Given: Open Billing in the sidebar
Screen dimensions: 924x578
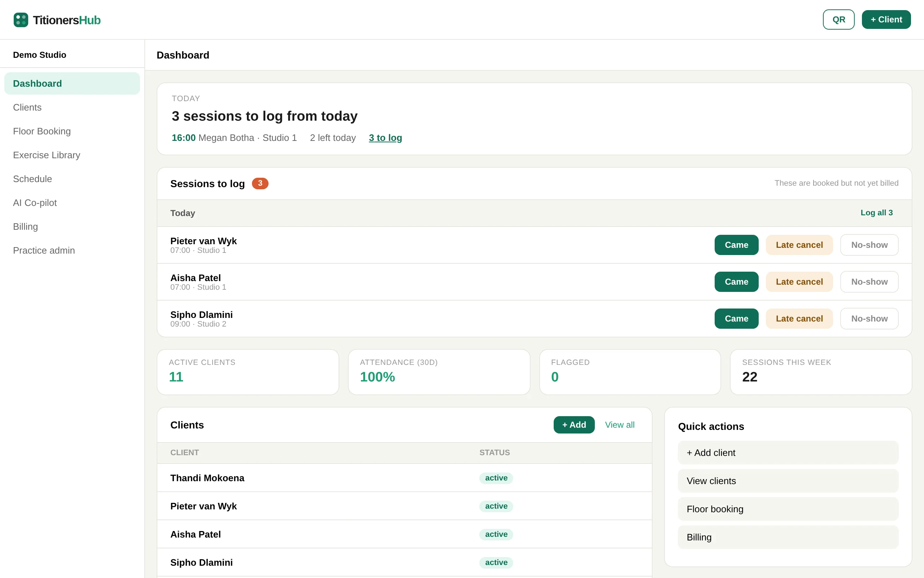Looking at the screenshot, I should tap(72, 227).
